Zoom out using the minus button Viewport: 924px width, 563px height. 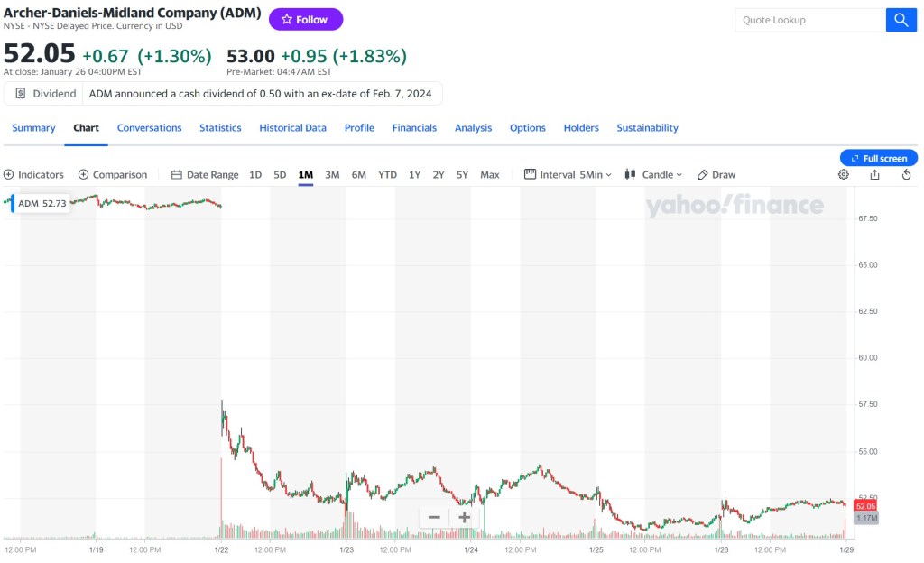434,517
